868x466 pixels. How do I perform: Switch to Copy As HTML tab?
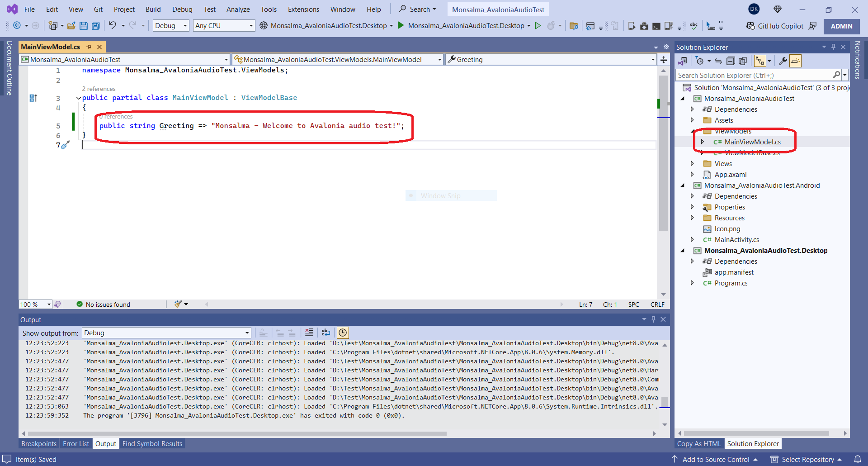(x=699, y=444)
